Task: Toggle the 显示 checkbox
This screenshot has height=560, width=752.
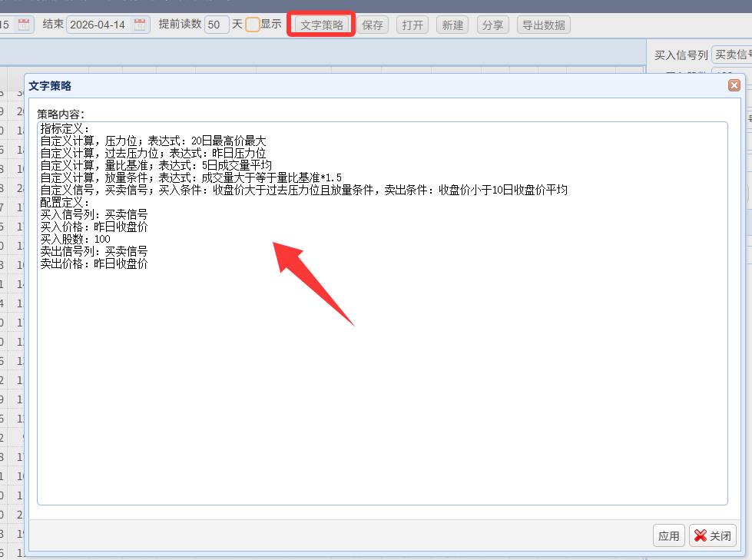Action: click(x=253, y=25)
